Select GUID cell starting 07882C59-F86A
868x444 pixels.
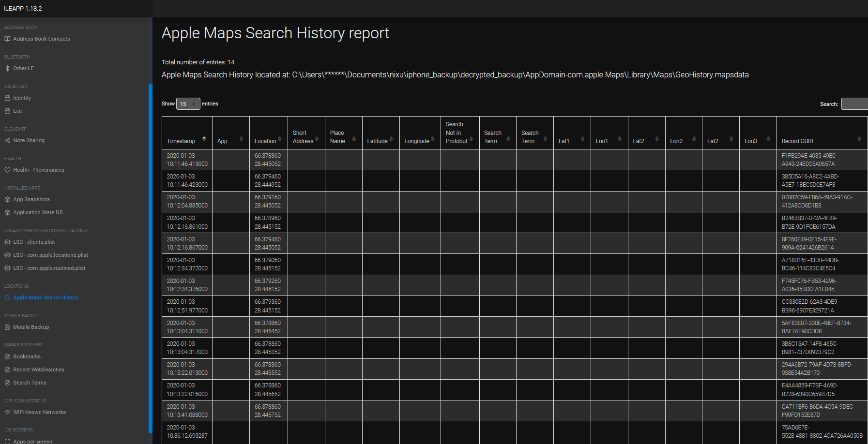coord(822,201)
